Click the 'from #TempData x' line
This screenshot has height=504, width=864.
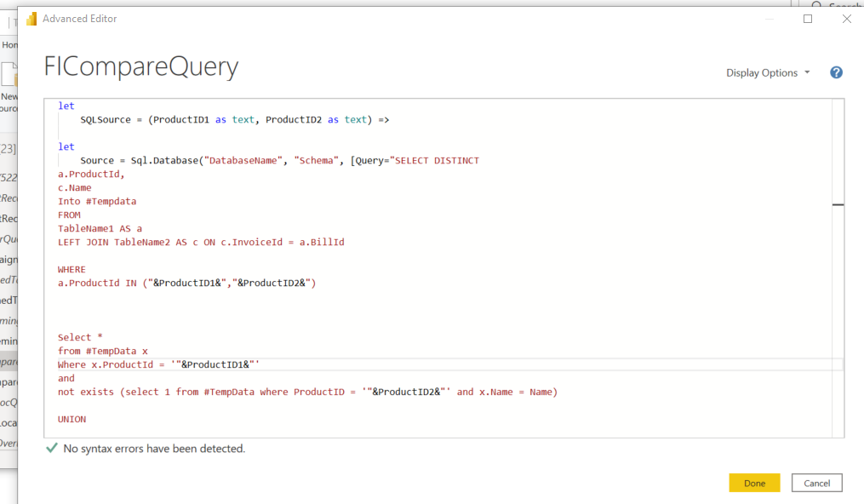(x=102, y=351)
